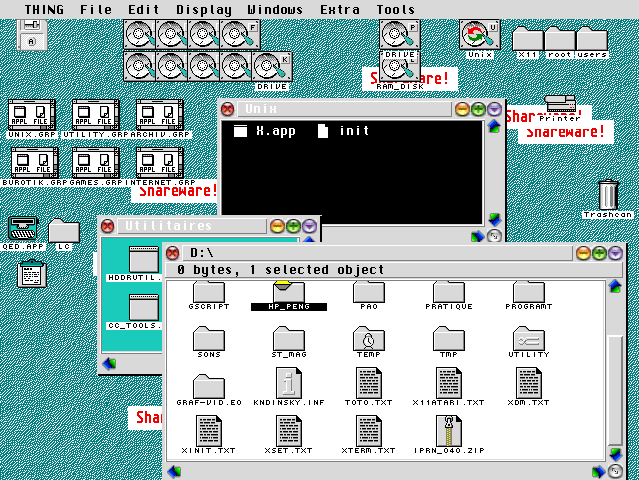This screenshot has width=639, height=480.
Task: Select the drive K icon
Action: coord(272,70)
